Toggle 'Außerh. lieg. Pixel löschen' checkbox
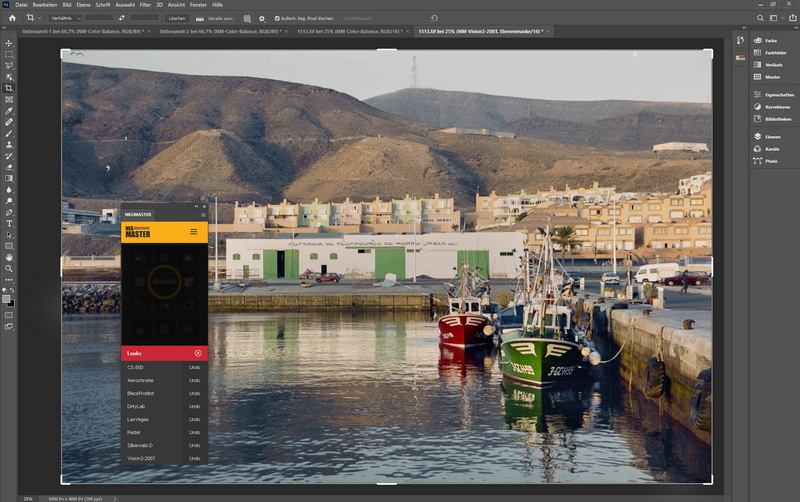This screenshot has height=502, width=800. click(x=277, y=18)
